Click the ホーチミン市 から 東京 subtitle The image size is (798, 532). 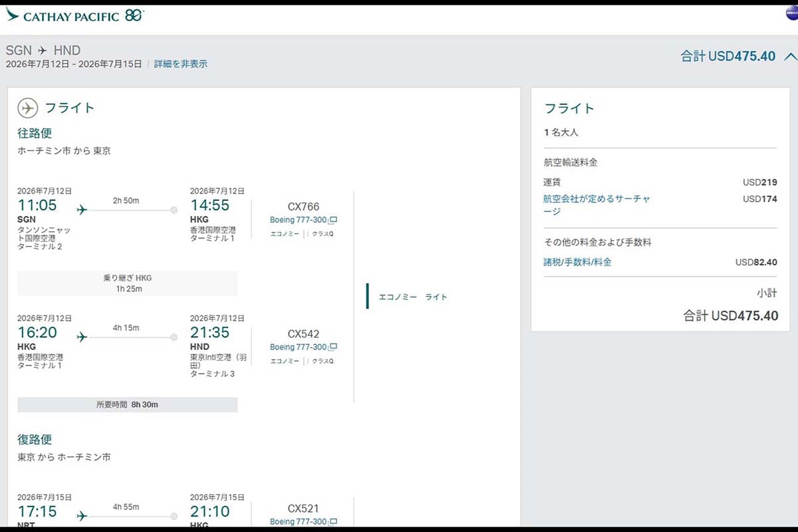(64, 151)
